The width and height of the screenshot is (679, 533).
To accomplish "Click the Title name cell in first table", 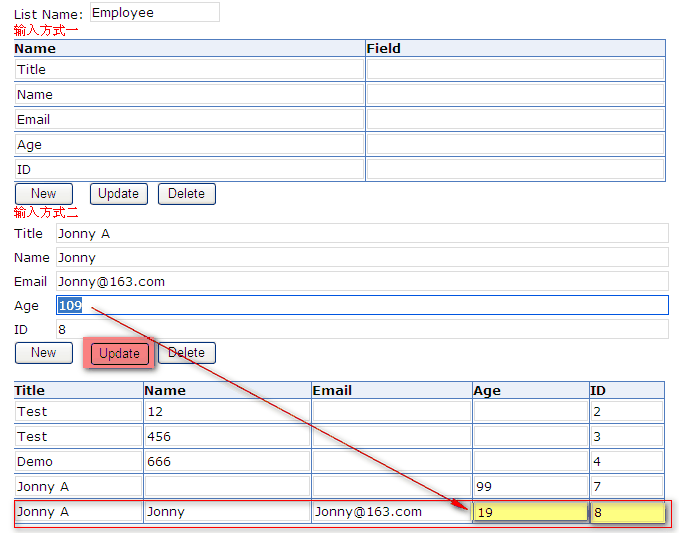I will (189, 69).
